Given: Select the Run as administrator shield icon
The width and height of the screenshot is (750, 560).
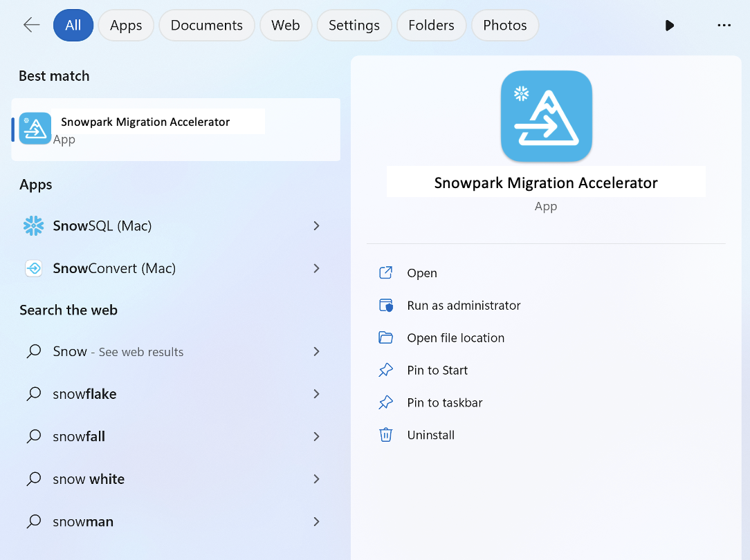Looking at the screenshot, I should point(385,305).
